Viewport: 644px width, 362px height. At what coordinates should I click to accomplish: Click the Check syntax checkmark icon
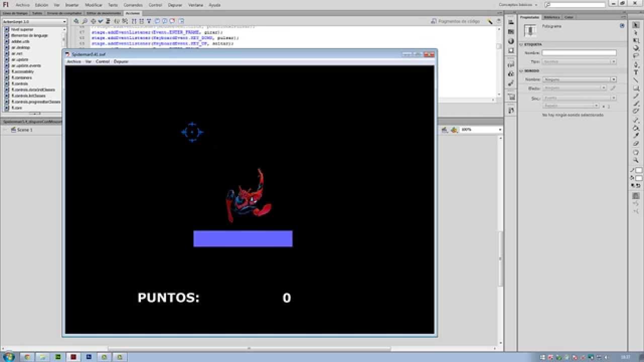(101, 22)
